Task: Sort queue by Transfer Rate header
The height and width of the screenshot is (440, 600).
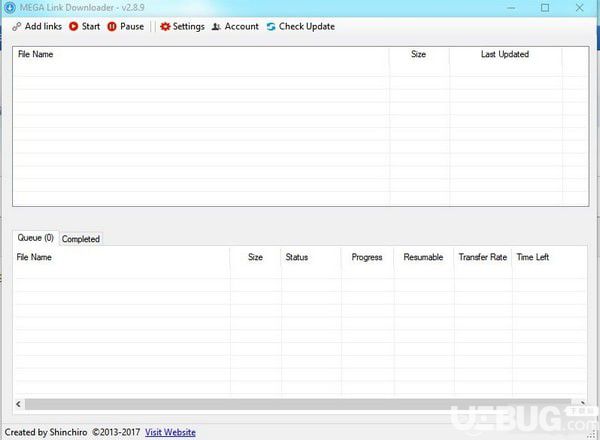Action: point(483,257)
